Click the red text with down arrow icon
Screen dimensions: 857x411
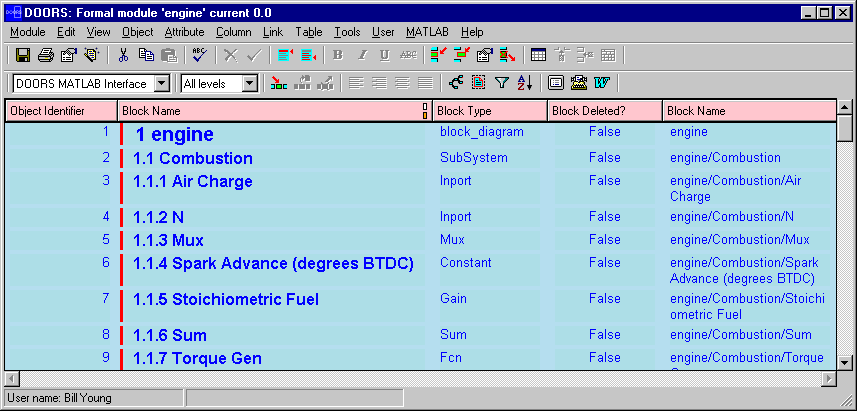tap(309, 55)
